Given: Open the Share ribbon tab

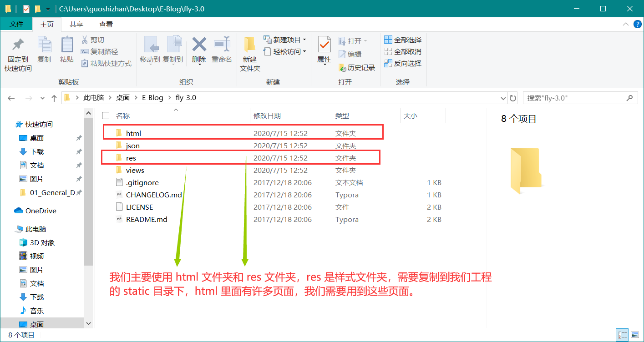Looking at the screenshot, I should coord(76,25).
